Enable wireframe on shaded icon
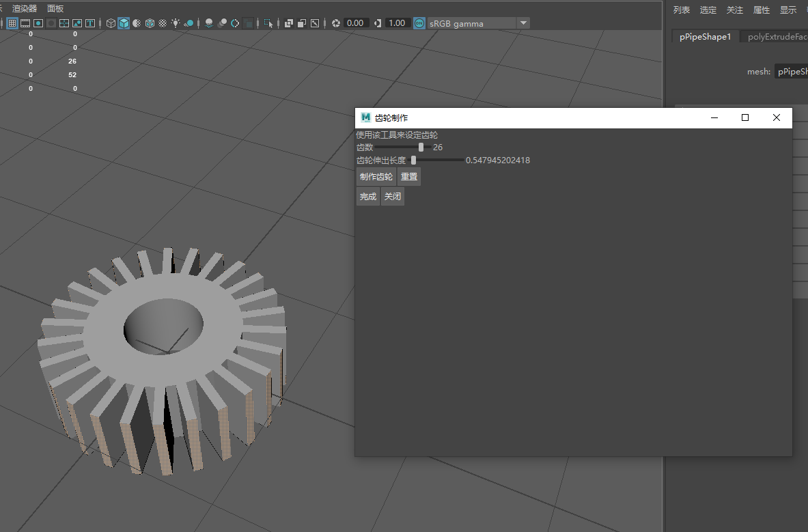808x532 pixels. click(150, 23)
